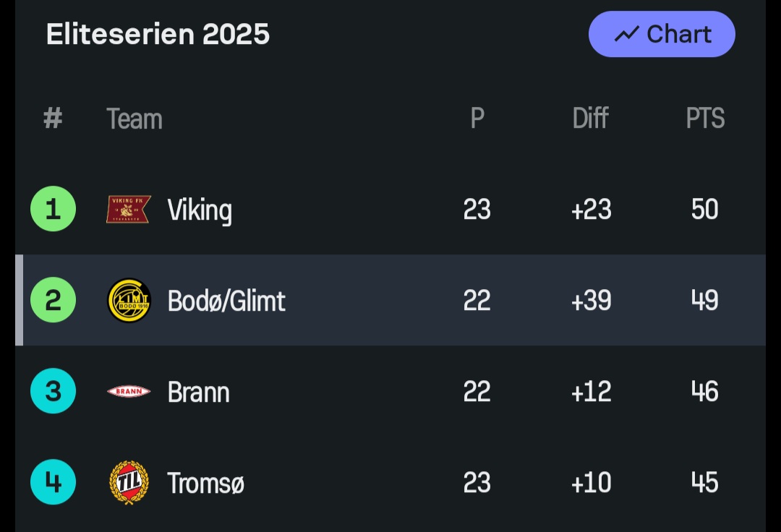Open the Tromsø team name link

tap(205, 483)
